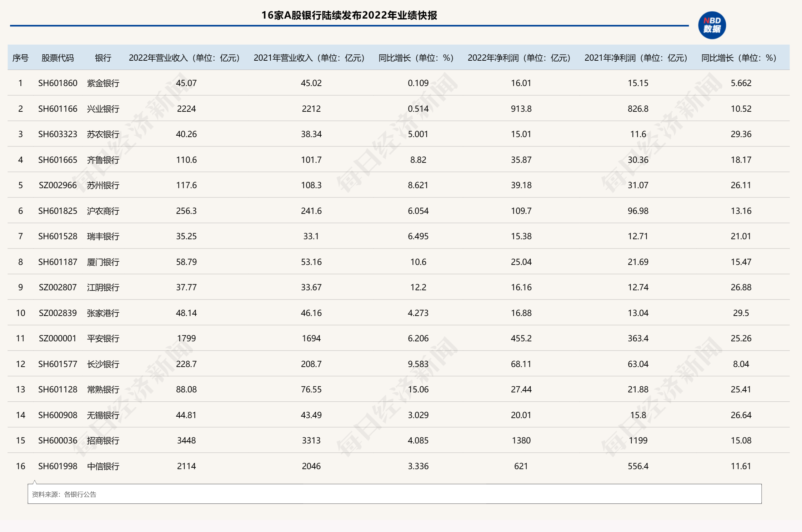Click 瑞丰银行 2021 revenue 33.1

[311, 236]
